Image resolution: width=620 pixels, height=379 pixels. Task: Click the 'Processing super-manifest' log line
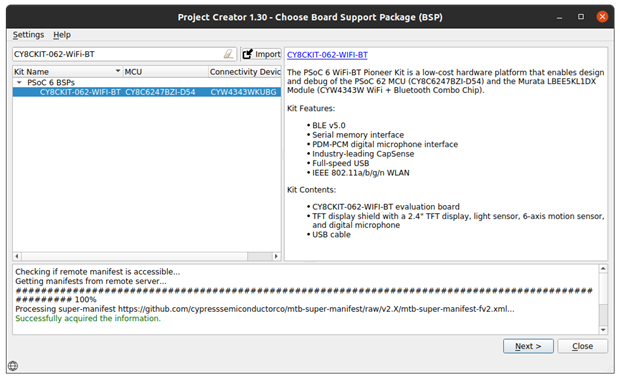coord(265,309)
